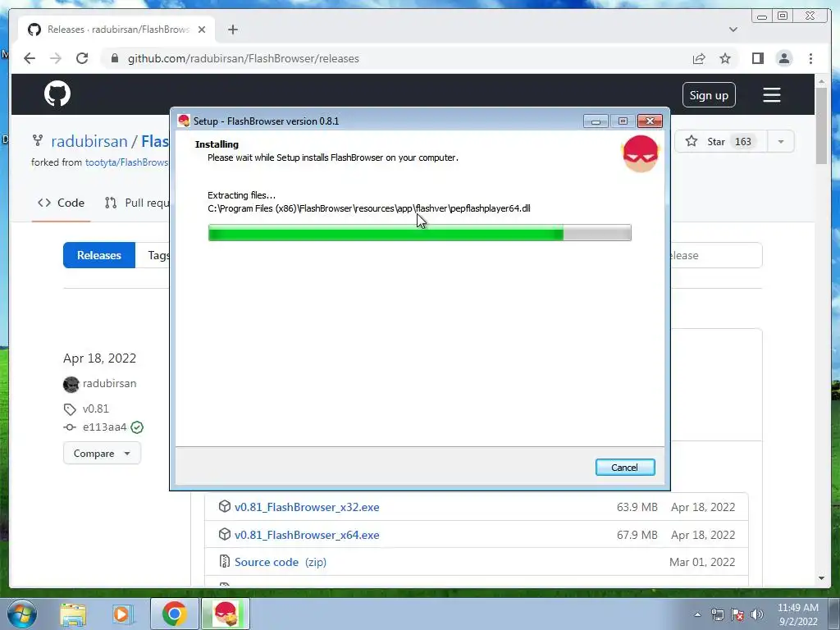Click the find a release search field
Screen dimensions: 840x630
tap(715, 255)
